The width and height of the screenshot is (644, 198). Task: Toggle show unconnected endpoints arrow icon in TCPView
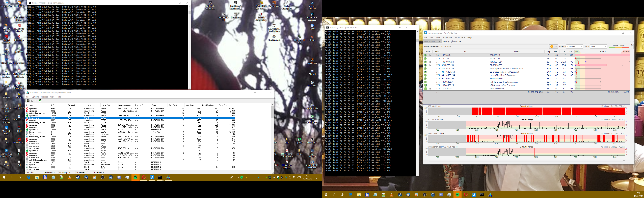coord(36,101)
